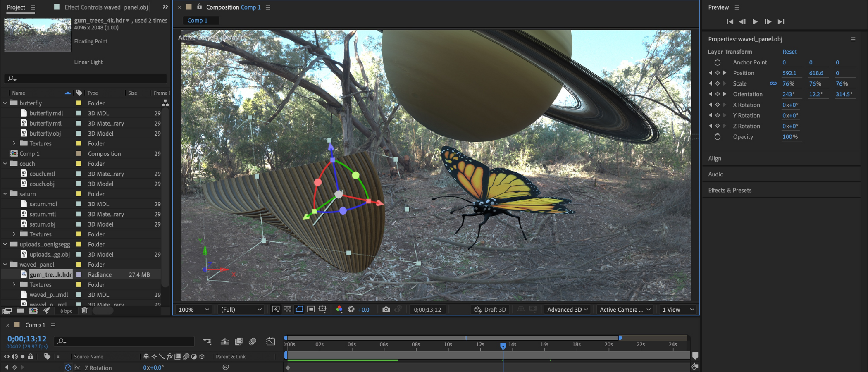Open the Advanced 3D renderer dropdown
The width and height of the screenshot is (868, 372).
coord(567,310)
